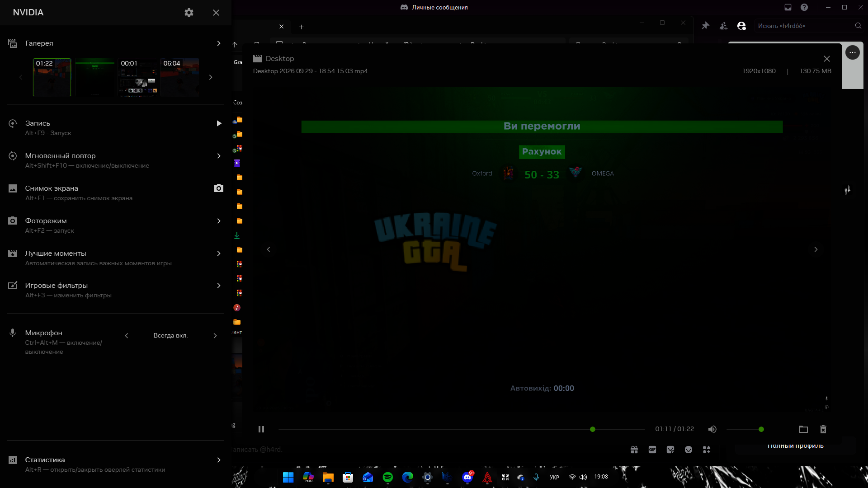Click the video volume slider handle
This screenshot has width=868, height=488.
tap(761, 429)
